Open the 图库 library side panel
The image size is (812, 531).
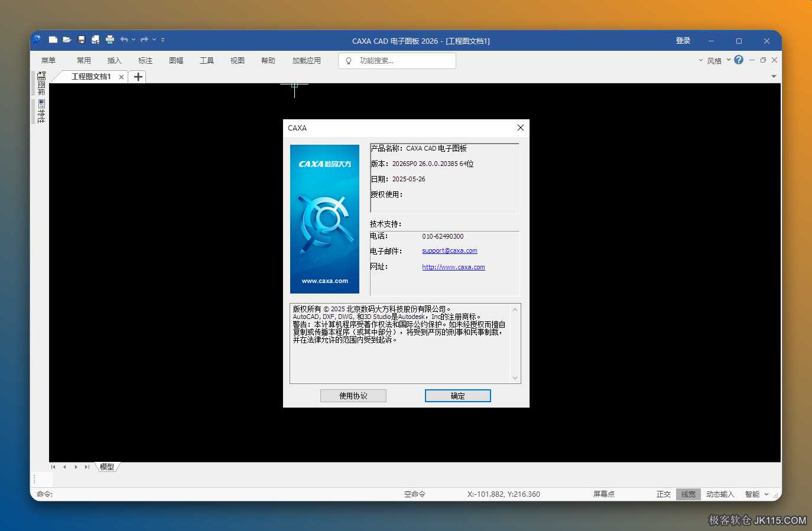point(41,83)
